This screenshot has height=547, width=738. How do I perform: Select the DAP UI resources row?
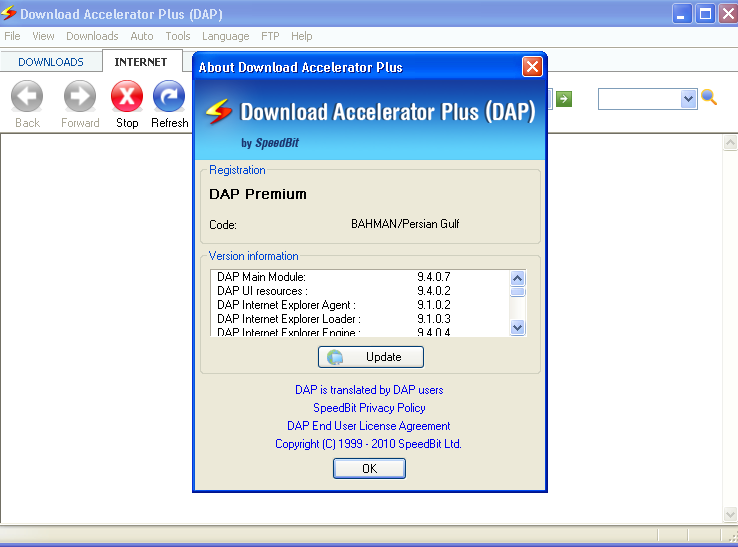(x=360, y=291)
